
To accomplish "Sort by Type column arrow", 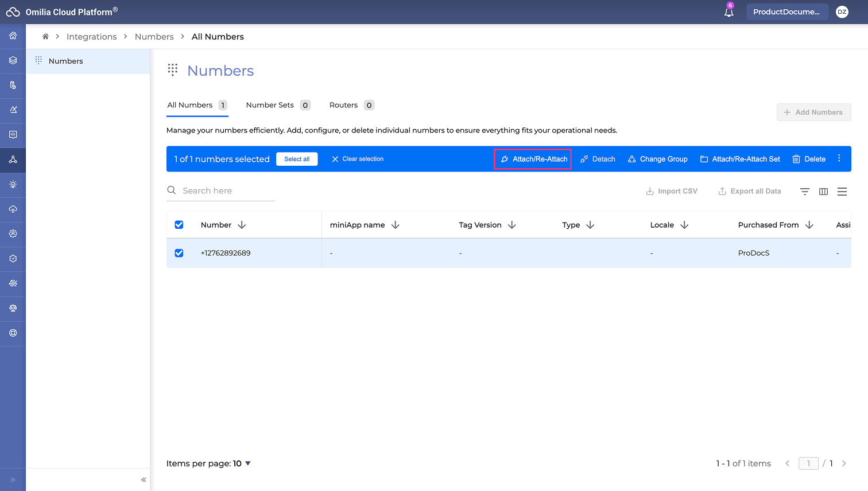I will (x=590, y=225).
